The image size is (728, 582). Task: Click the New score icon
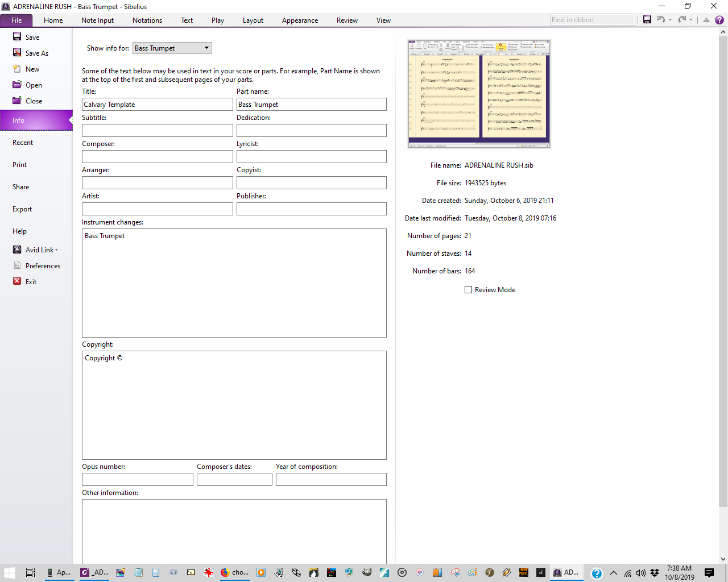(x=17, y=69)
